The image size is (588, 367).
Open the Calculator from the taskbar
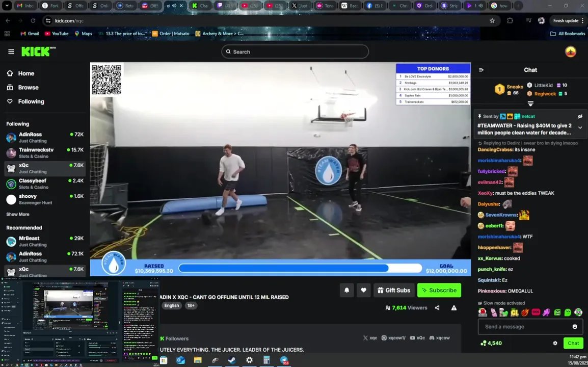coord(266,360)
